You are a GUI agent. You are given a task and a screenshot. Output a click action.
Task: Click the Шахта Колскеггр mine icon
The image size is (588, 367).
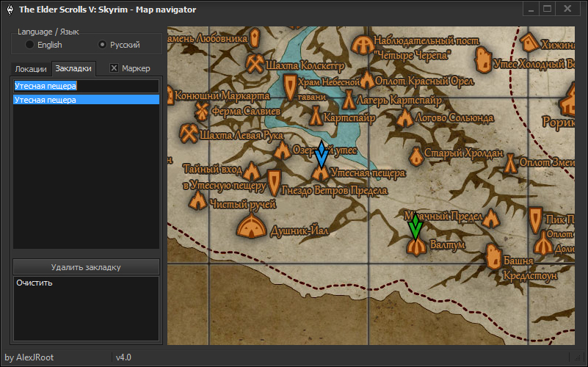(255, 64)
